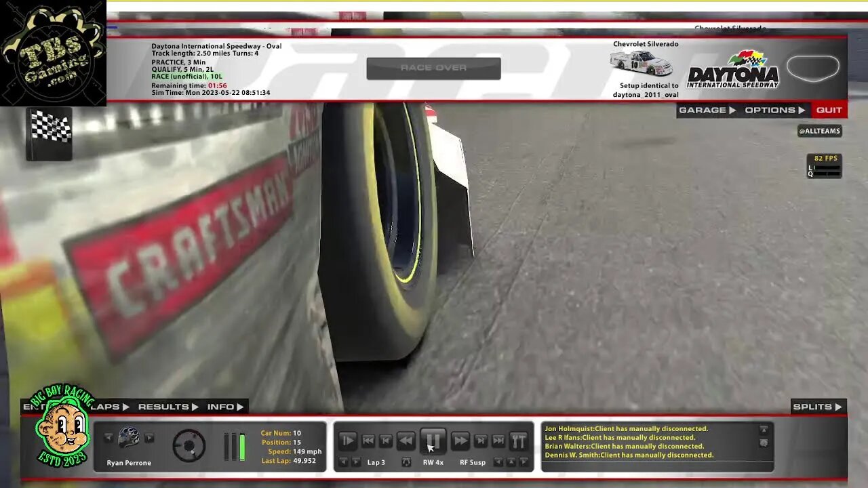Image resolution: width=868 pixels, height=488 pixels.
Task: Click the driver helmet icon
Action: click(x=129, y=439)
